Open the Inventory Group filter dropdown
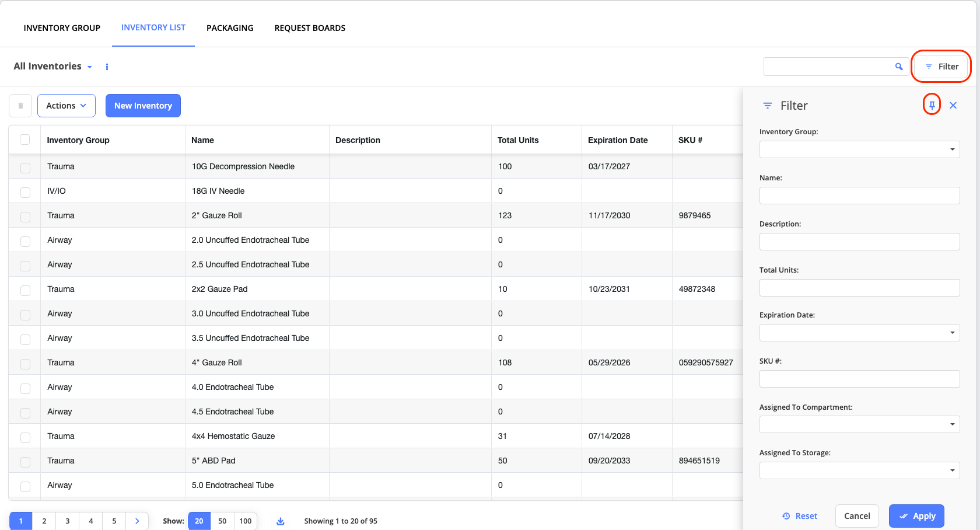 click(859, 149)
